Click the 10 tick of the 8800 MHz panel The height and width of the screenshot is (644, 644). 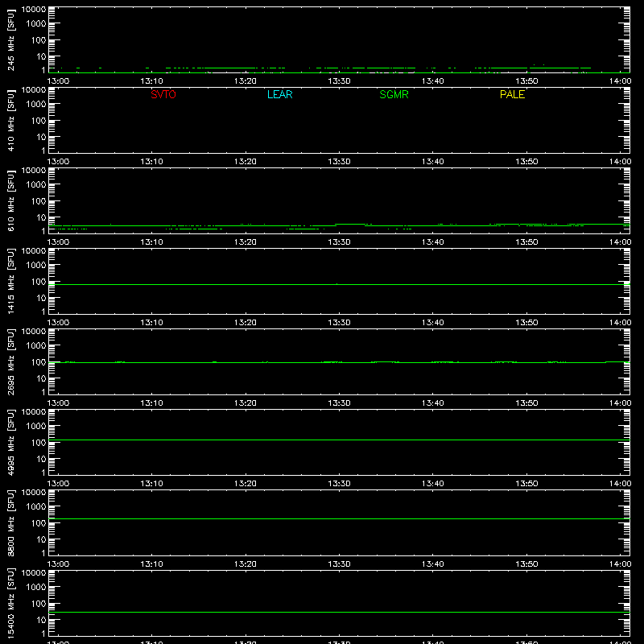pyautogui.click(x=42, y=539)
